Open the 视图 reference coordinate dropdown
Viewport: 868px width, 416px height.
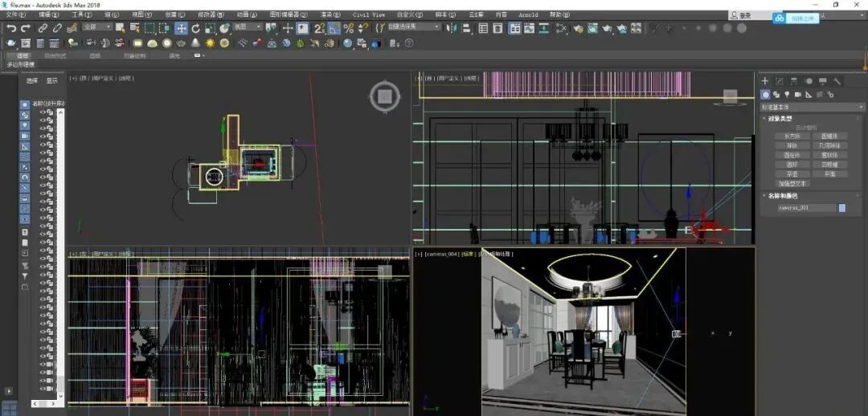248,27
